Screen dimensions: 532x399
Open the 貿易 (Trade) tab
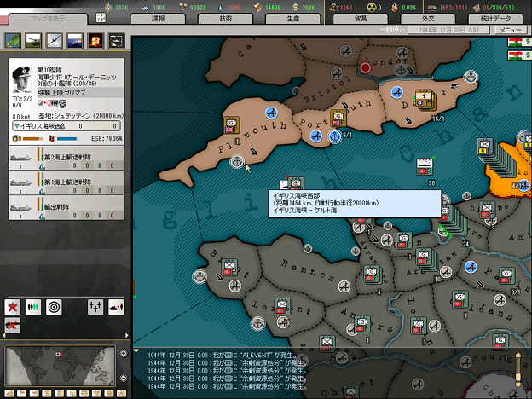(x=361, y=19)
